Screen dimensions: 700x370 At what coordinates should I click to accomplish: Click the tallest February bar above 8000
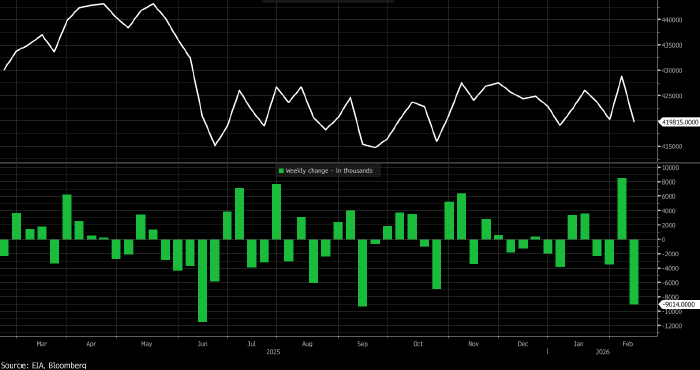(622, 209)
